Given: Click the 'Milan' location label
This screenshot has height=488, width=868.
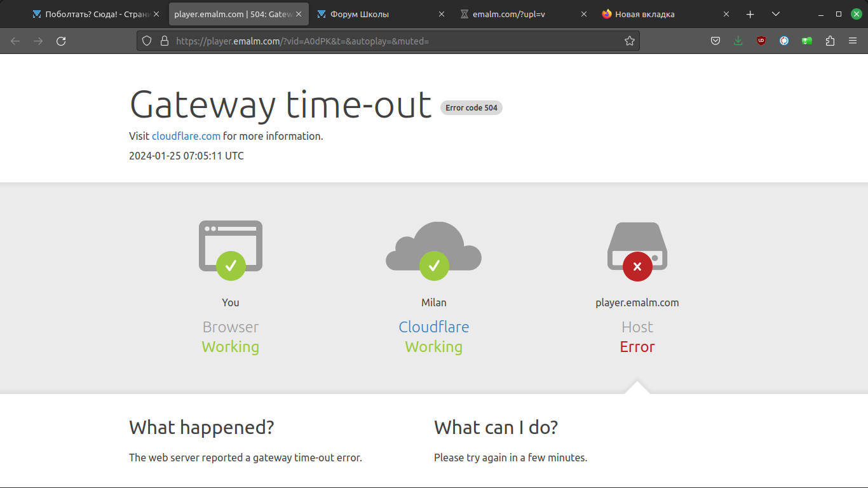Looking at the screenshot, I should 434,302.
